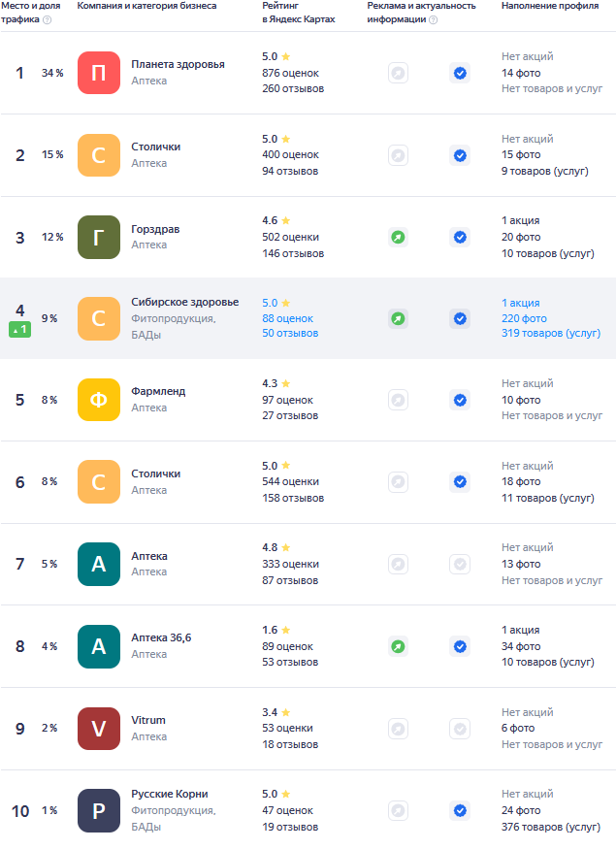Click the blue verified badge for Русские Корни
This screenshot has width=616, height=849.
click(460, 810)
